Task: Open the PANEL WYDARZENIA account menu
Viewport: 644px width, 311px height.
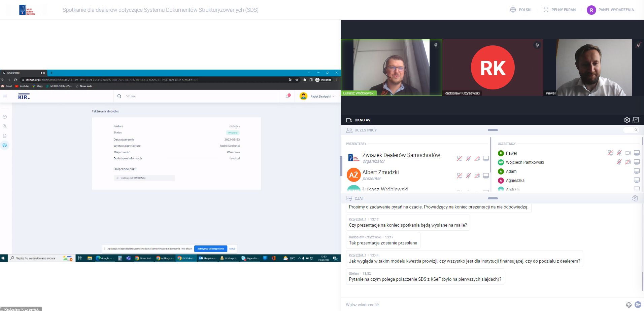Action: tap(611, 10)
